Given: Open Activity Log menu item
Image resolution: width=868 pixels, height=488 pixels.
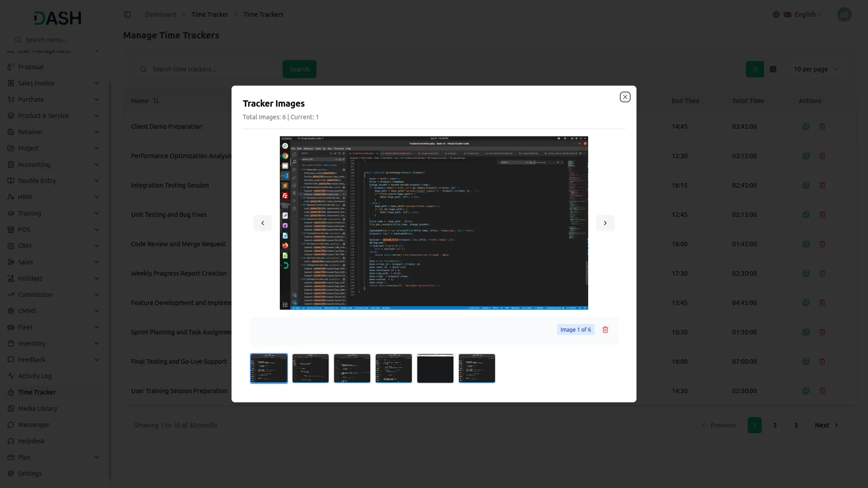Looking at the screenshot, I should point(35,376).
